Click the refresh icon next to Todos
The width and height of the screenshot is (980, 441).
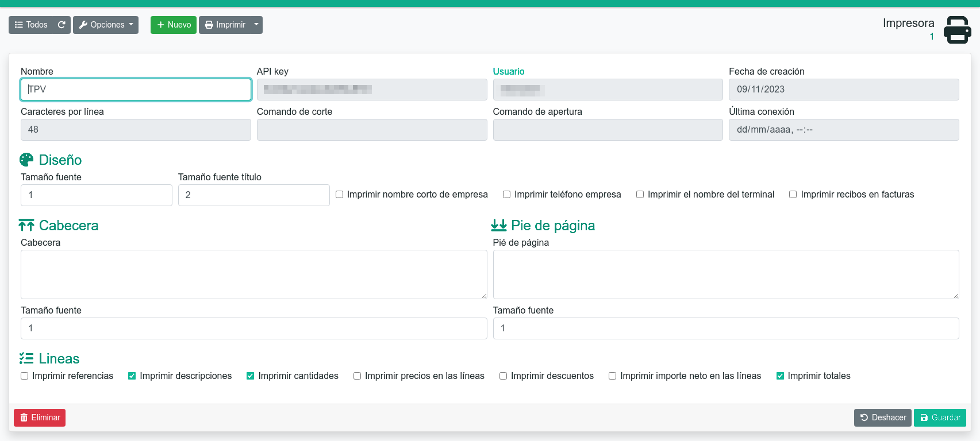(x=62, y=25)
